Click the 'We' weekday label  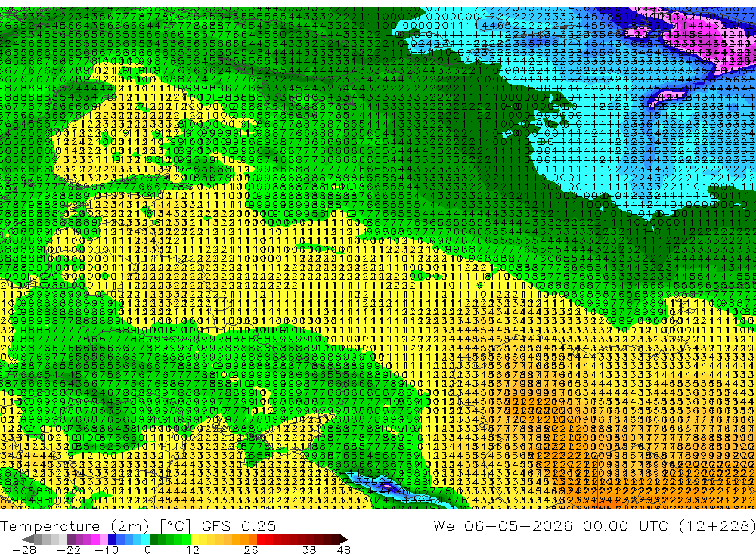[444, 525]
